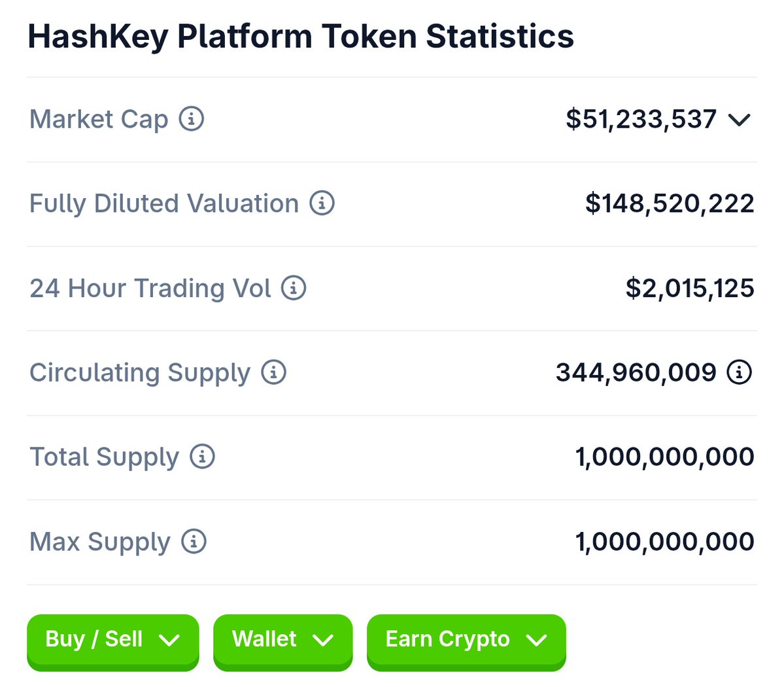Viewport: 784px width, 687px height.
Task: Click the HashKey Platform Token Statistics heading
Action: [x=301, y=37]
